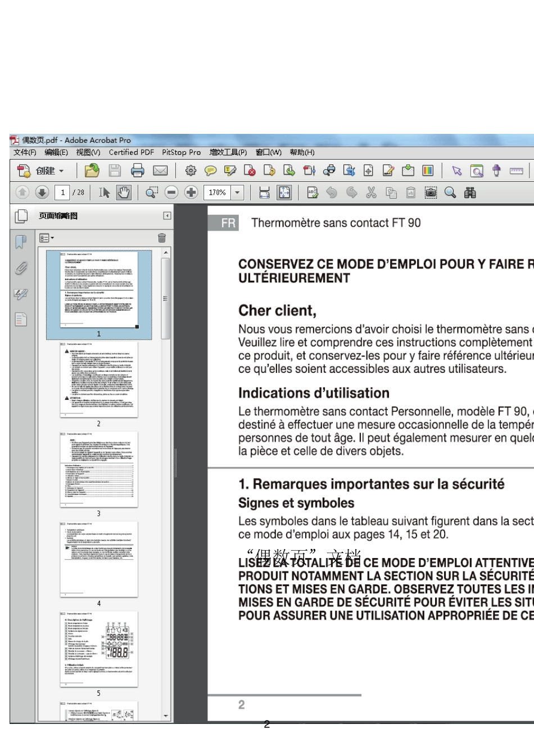Open the 170% zoom dropdown
This screenshot has width=534, height=756.
[x=238, y=193]
